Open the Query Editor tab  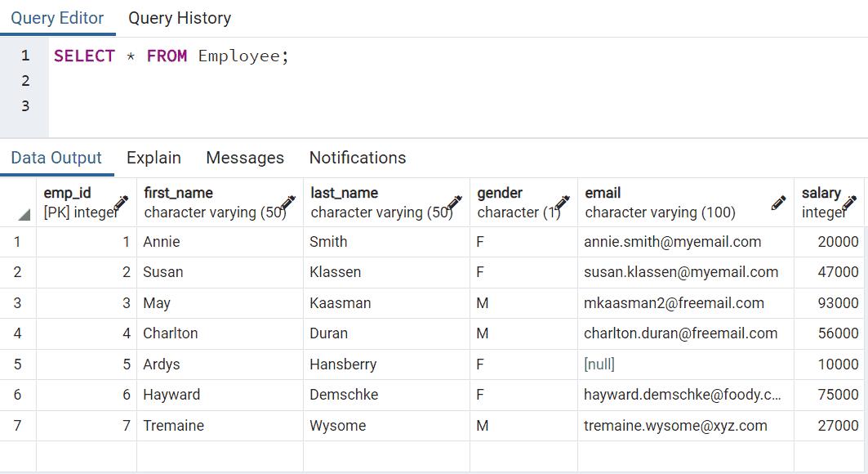click(x=57, y=18)
